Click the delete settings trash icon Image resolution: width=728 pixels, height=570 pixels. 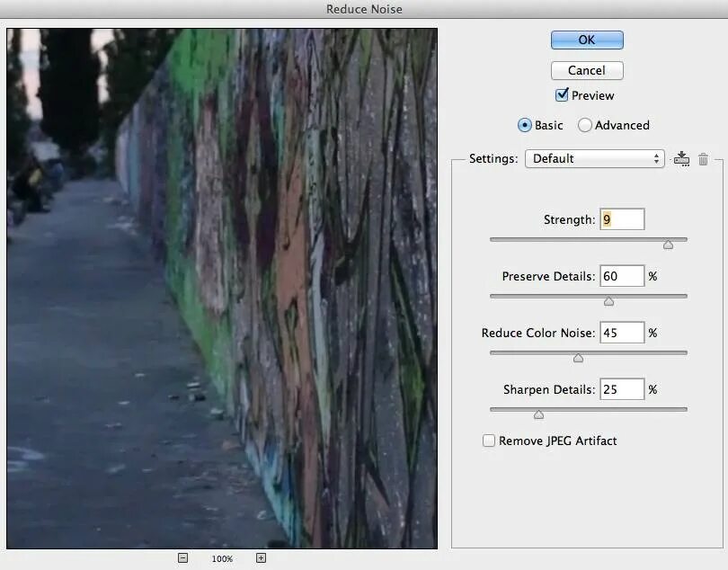(x=703, y=159)
